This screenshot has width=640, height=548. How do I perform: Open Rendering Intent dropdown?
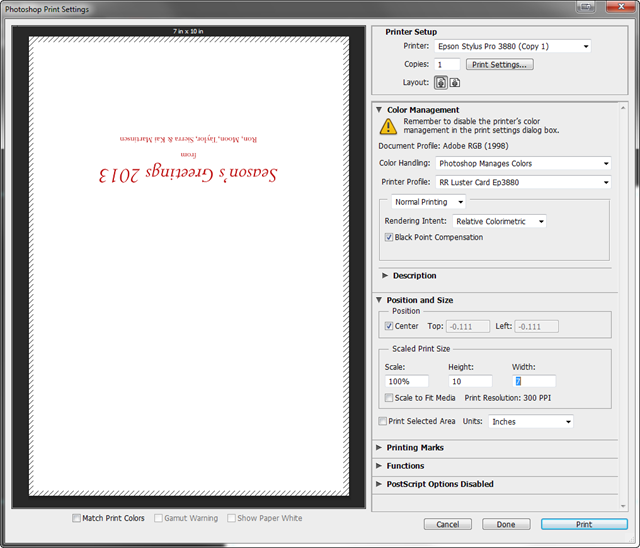coord(499,221)
